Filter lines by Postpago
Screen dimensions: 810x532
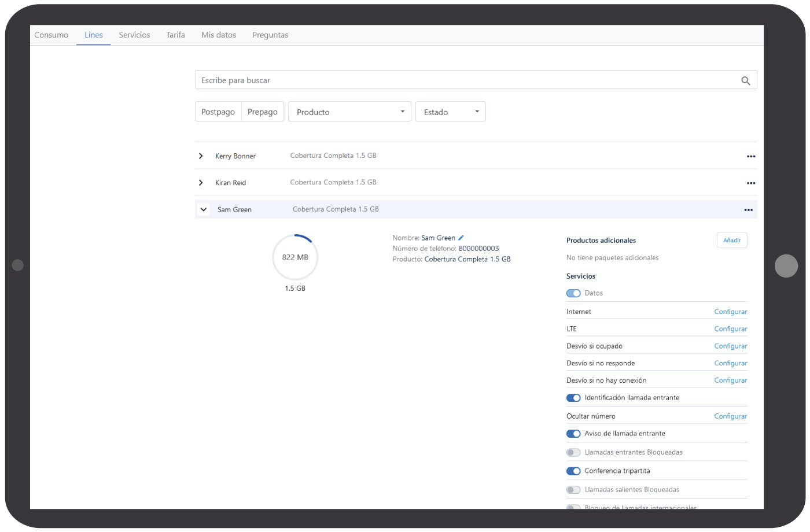tap(218, 112)
